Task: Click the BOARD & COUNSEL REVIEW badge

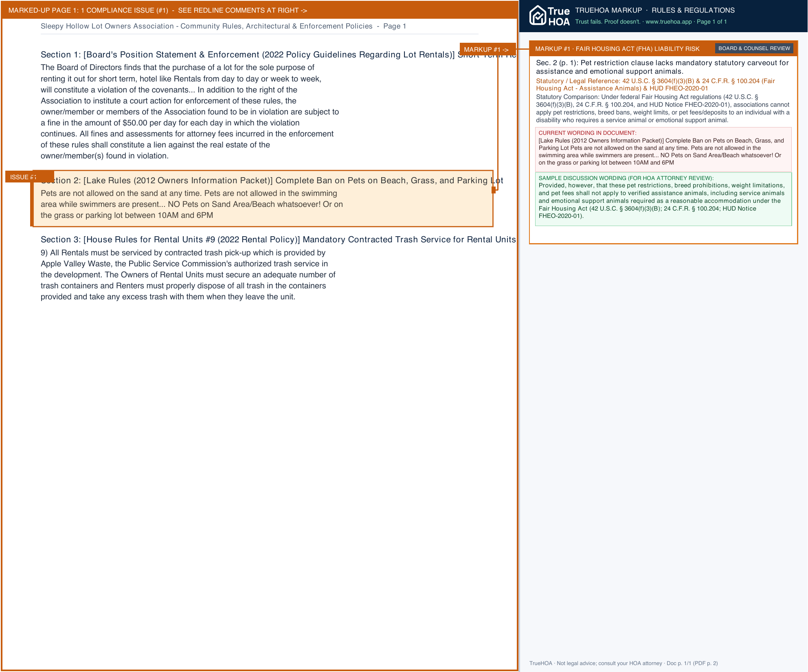Action: [x=754, y=48]
